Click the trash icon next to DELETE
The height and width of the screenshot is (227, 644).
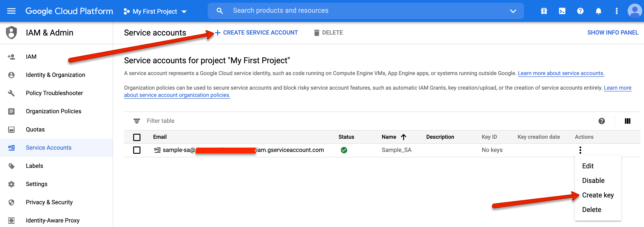pos(317,33)
